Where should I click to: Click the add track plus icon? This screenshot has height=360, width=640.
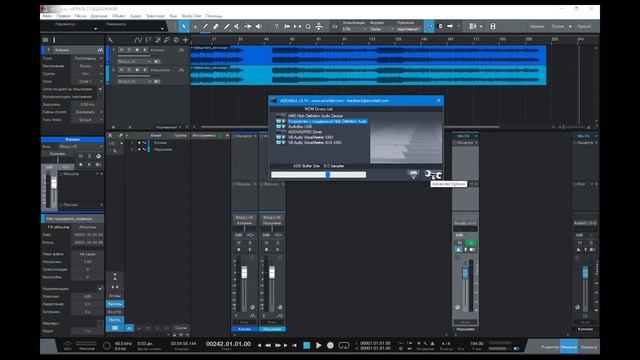(185, 40)
